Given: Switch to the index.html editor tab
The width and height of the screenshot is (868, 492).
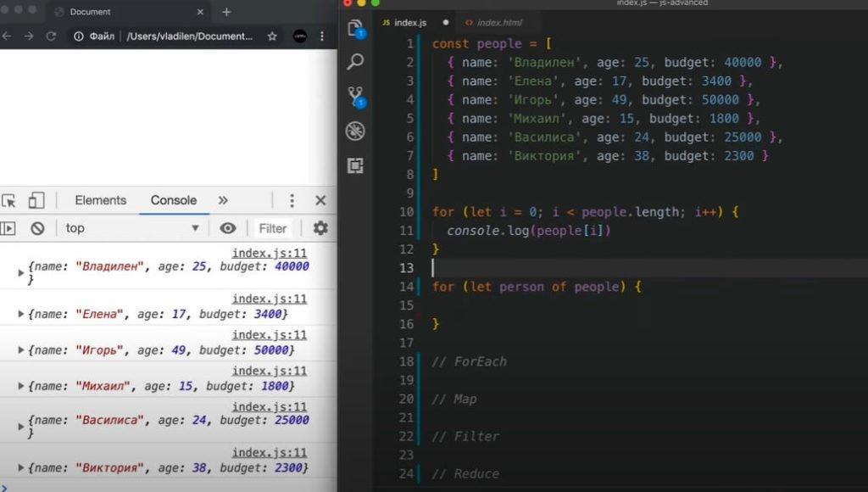Looking at the screenshot, I should tap(499, 22).
